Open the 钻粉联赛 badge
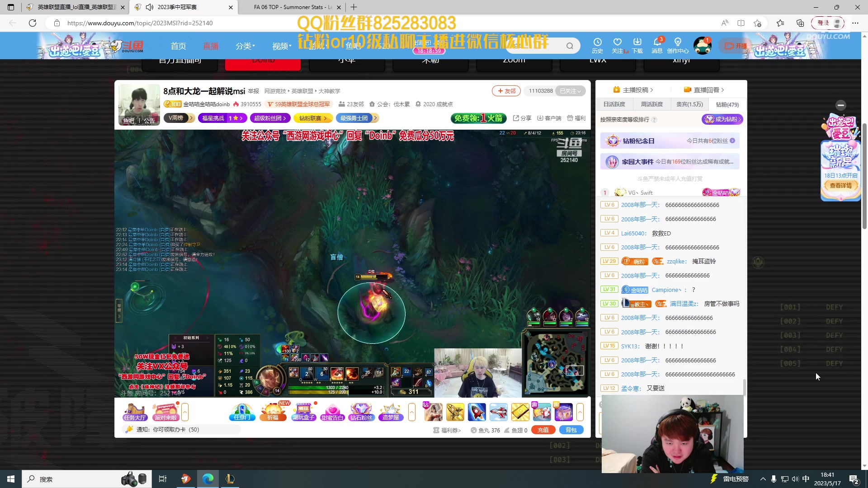 (313, 118)
